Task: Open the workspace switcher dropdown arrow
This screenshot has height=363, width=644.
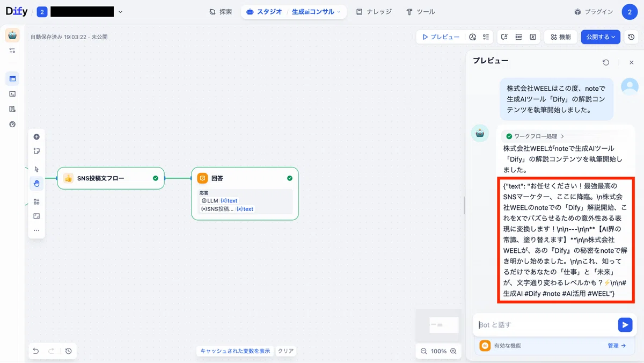Action: point(120,12)
